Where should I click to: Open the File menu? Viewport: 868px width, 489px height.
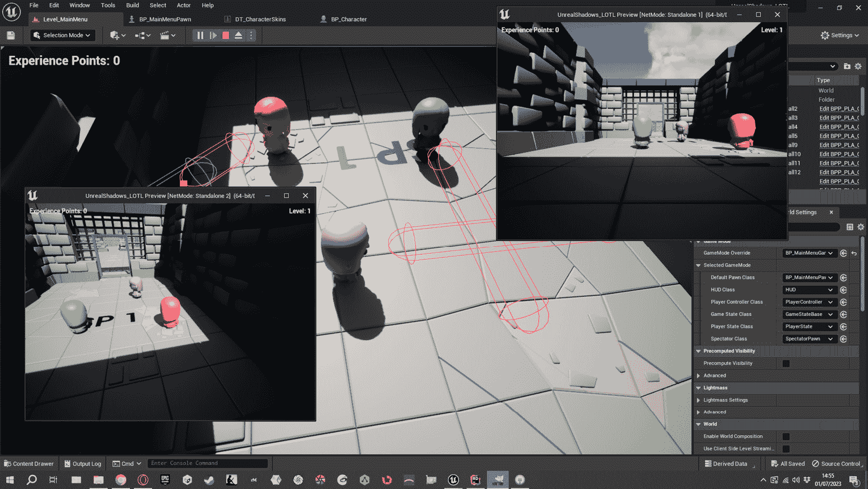34,5
